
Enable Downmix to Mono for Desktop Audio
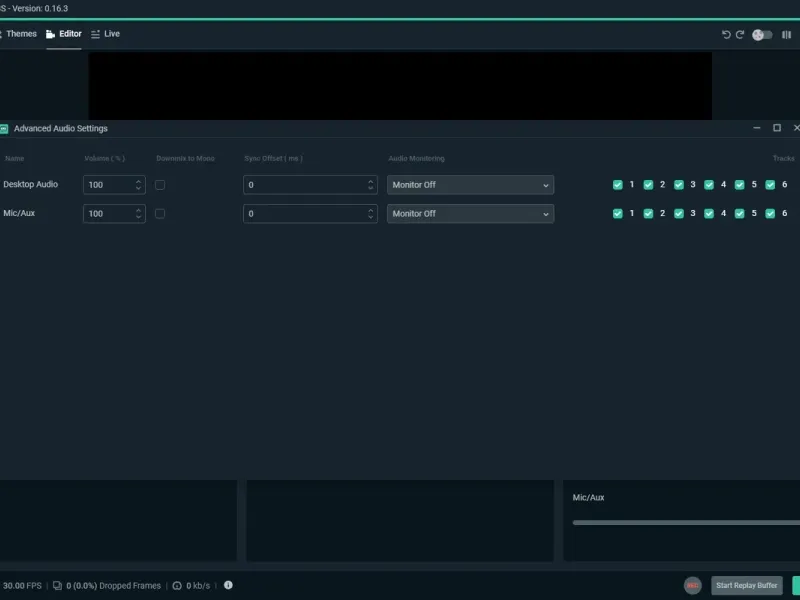(160, 185)
